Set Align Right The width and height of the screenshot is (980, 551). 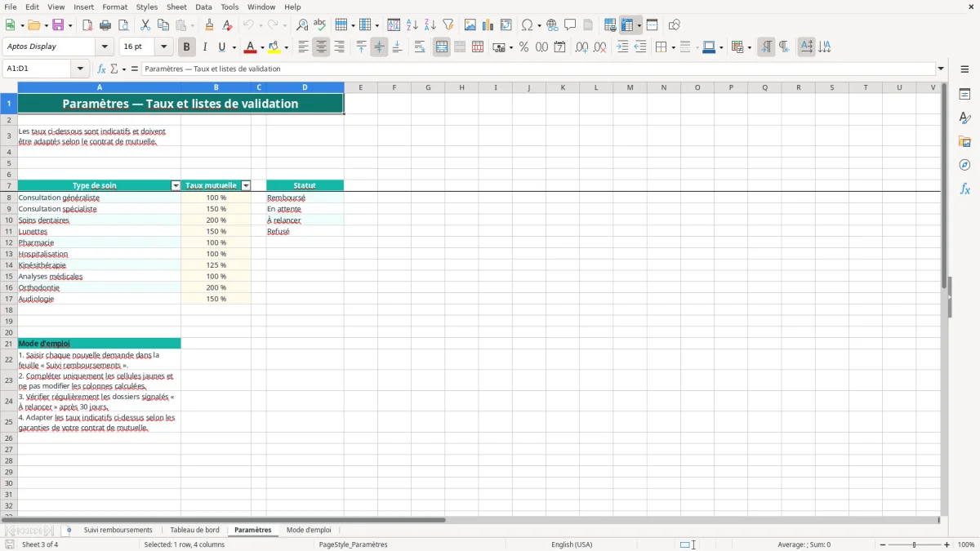click(339, 47)
